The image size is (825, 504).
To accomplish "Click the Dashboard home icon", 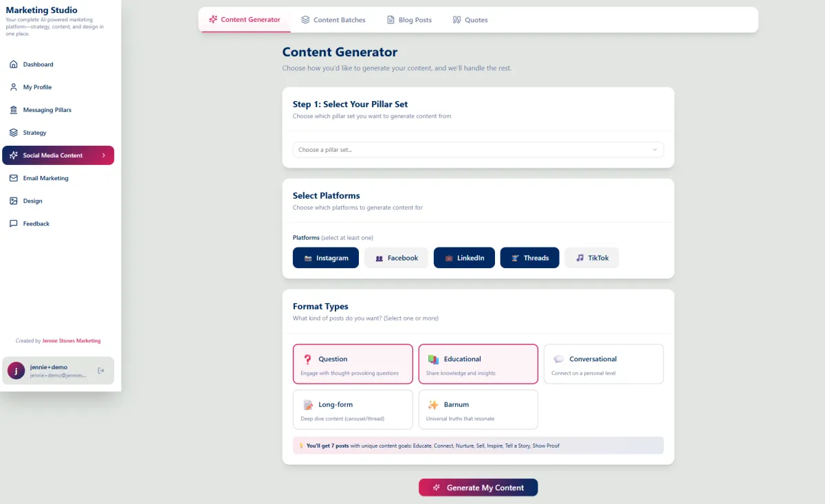I will point(14,65).
